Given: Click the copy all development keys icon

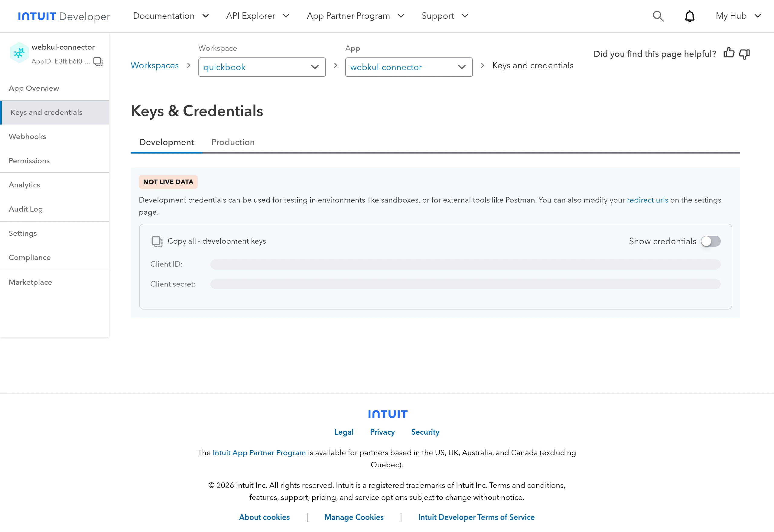Looking at the screenshot, I should 157,241.
